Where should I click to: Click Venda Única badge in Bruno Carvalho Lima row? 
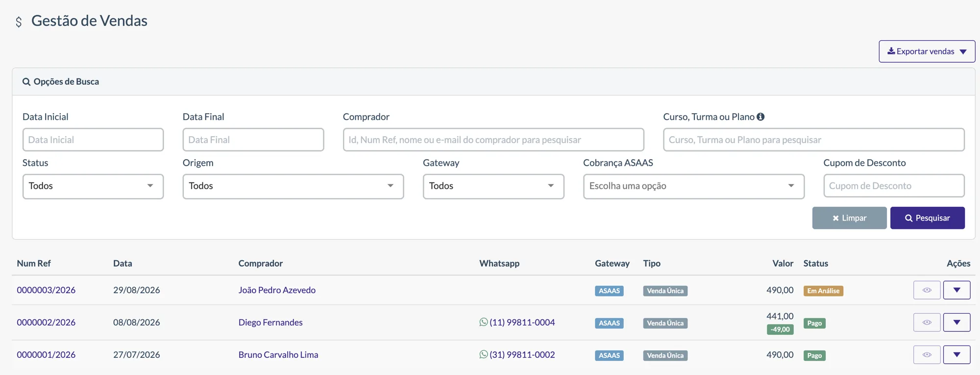click(665, 355)
